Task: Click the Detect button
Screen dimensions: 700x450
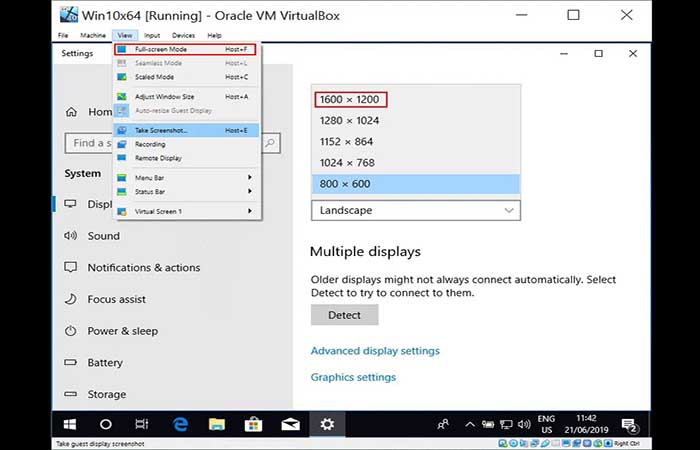Action: pyautogui.click(x=345, y=315)
